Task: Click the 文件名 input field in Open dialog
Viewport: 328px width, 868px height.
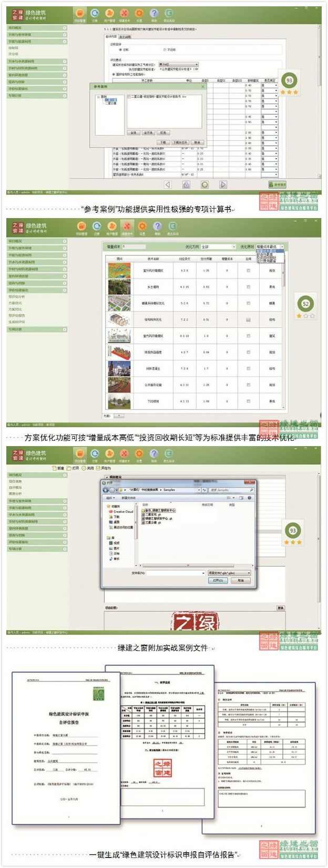Action: pyautogui.click(x=176, y=573)
